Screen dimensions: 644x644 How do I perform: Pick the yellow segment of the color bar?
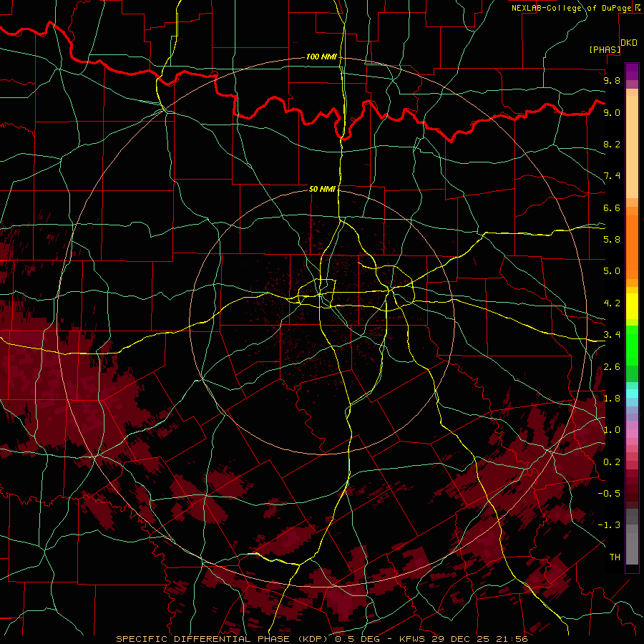[x=632, y=306]
